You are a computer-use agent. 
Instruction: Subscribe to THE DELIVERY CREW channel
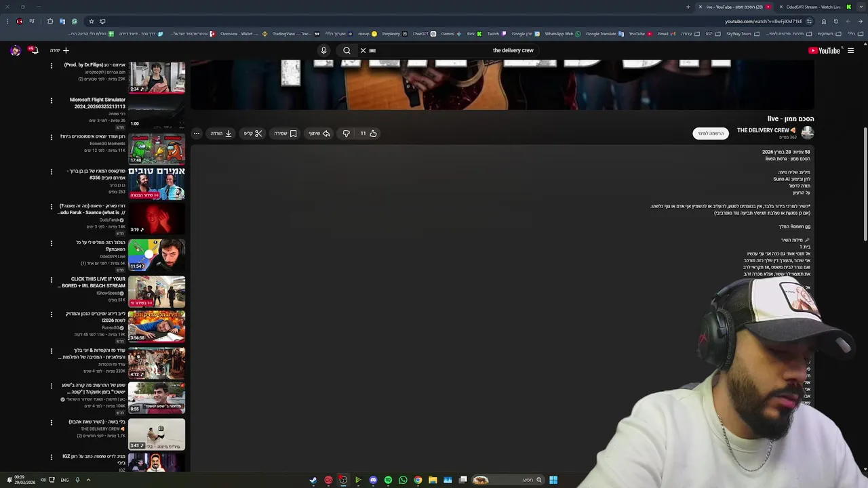[x=711, y=134]
